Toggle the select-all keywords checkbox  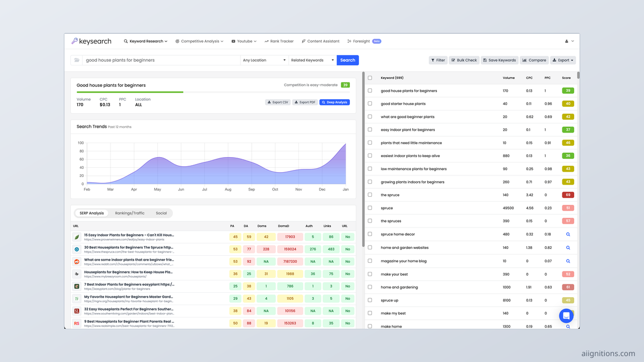pos(370,78)
